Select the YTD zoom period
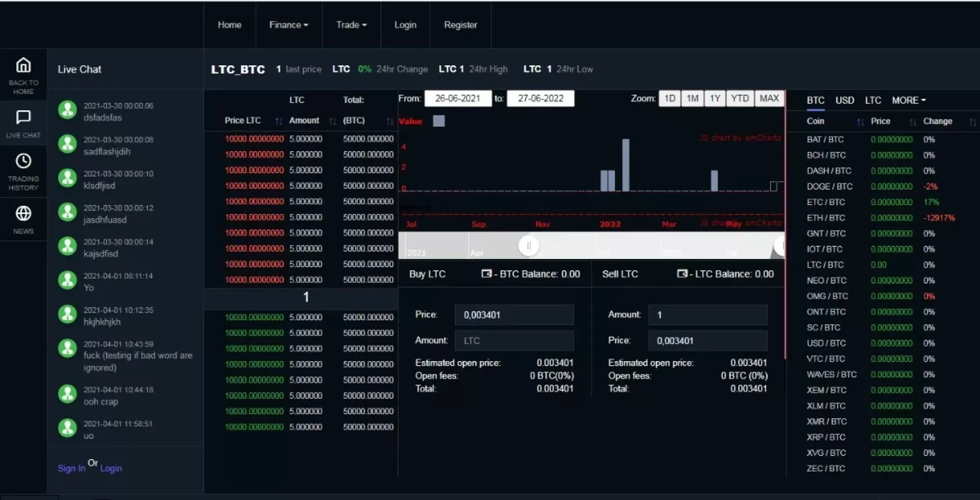The width and height of the screenshot is (980, 500). coord(740,99)
